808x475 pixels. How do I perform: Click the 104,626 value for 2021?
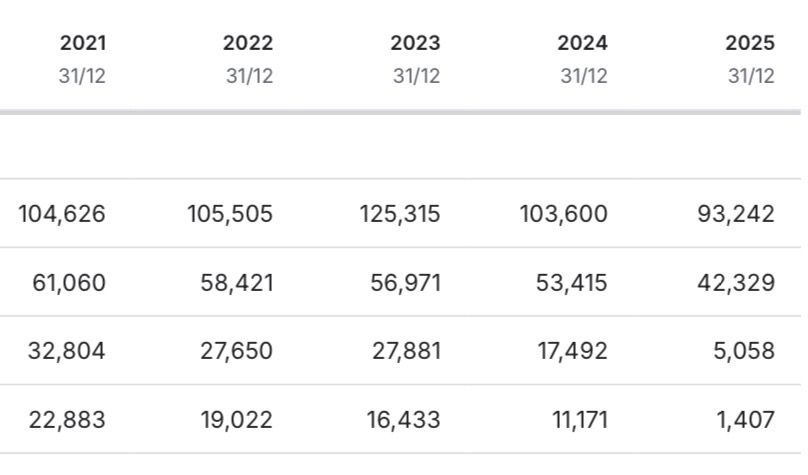coord(62,214)
